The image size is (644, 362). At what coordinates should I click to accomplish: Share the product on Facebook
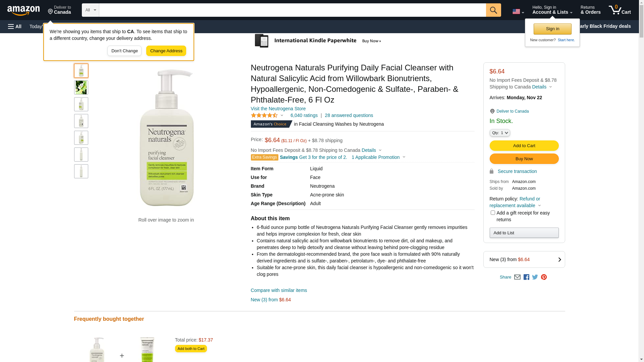[526, 277]
